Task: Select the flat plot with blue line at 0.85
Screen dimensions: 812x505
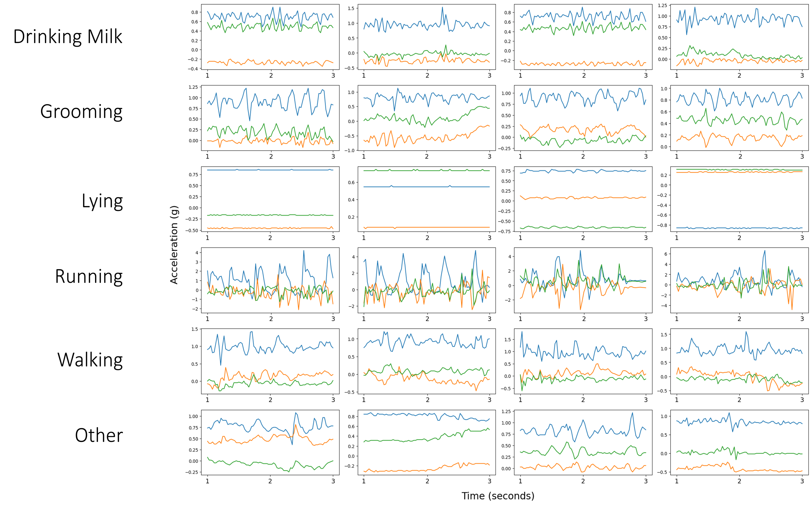Action: 270,199
